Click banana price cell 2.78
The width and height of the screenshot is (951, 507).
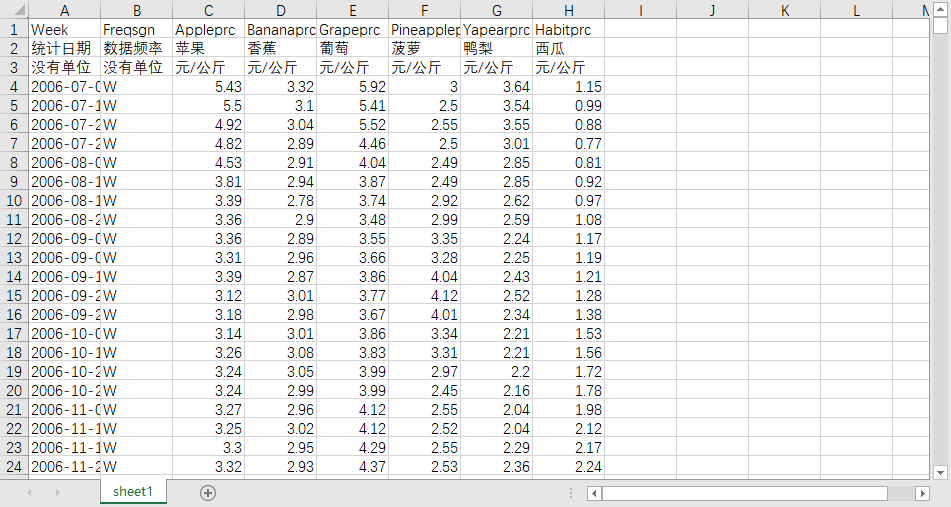click(281, 200)
